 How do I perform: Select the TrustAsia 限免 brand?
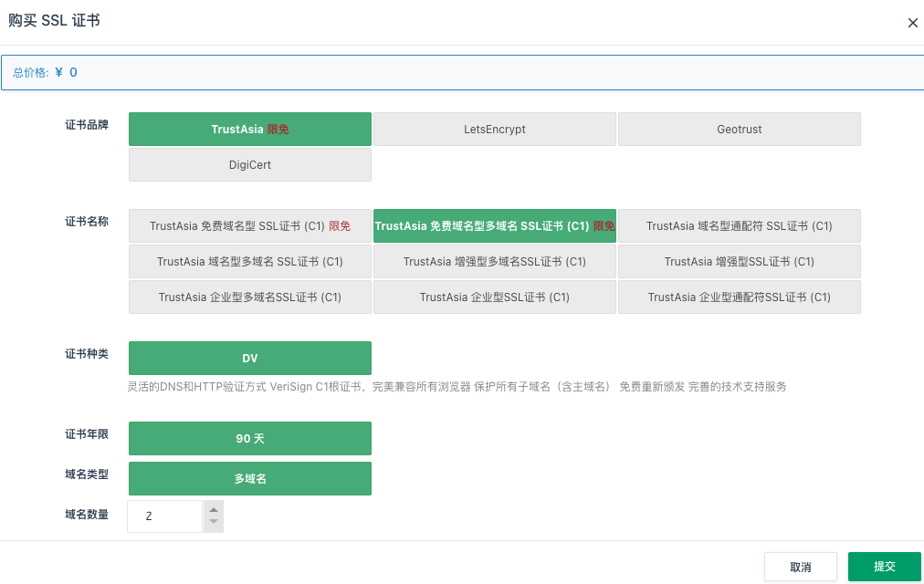coord(250,129)
